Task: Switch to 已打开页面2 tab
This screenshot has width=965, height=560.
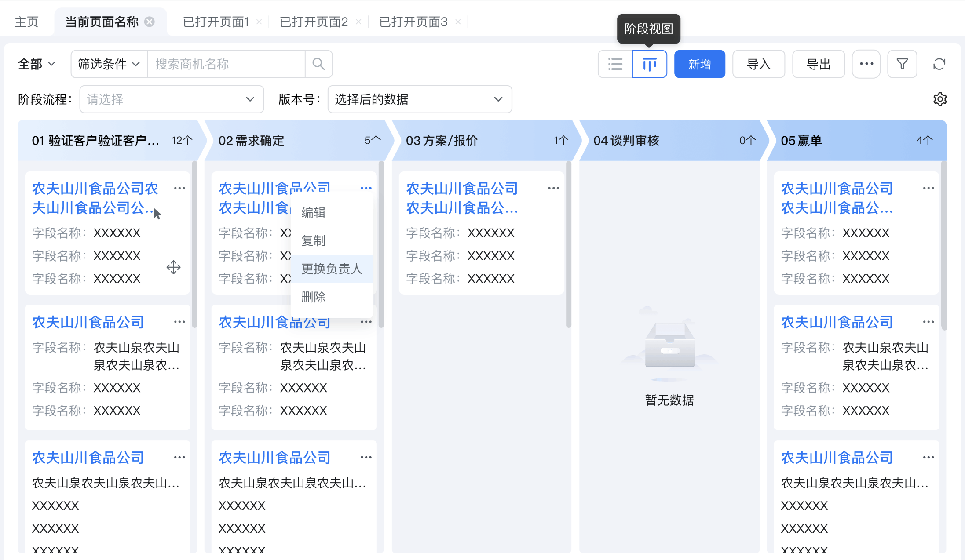Action: [x=314, y=22]
